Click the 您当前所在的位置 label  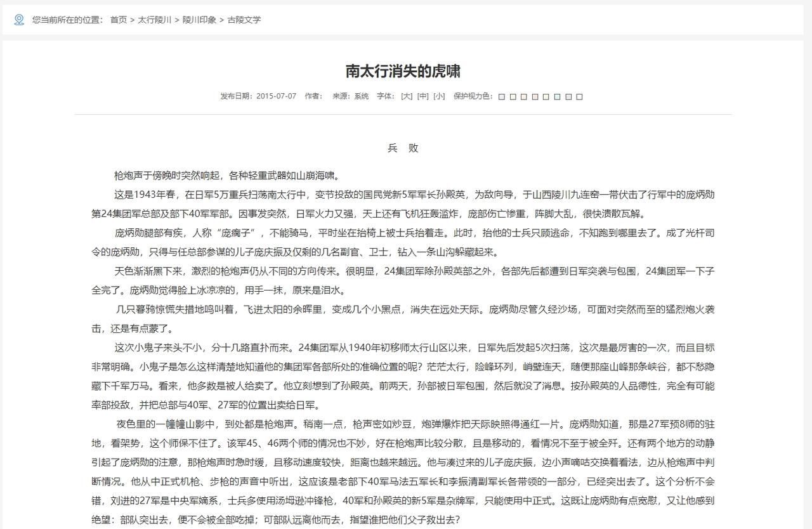point(68,20)
